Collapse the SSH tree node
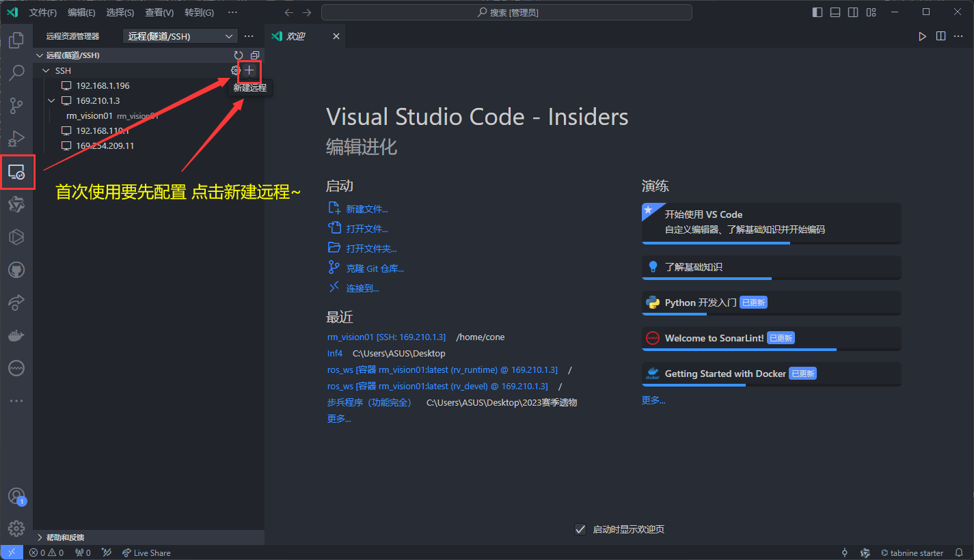The width and height of the screenshot is (974, 560). pyautogui.click(x=46, y=70)
